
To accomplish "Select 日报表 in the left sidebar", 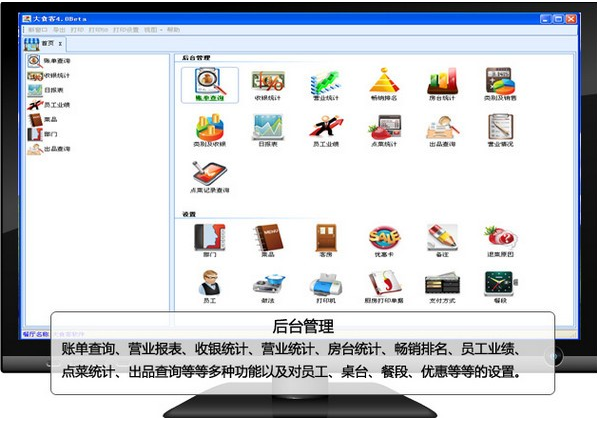I will [x=45, y=90].
